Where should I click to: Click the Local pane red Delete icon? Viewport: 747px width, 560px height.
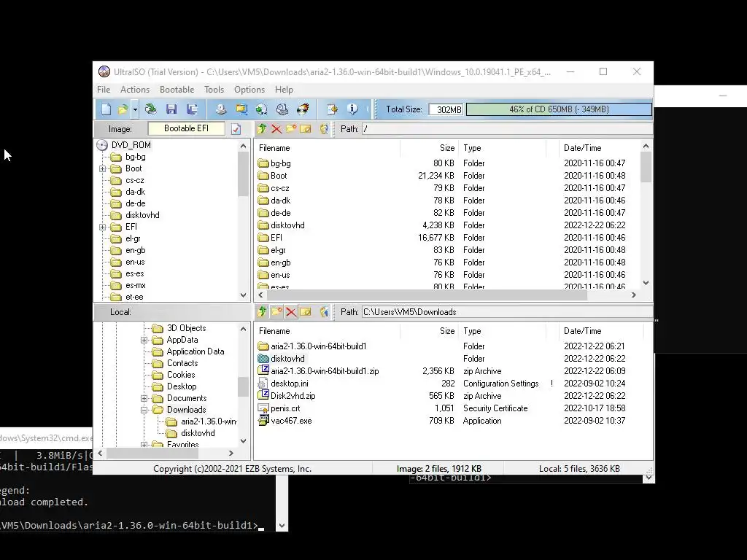291,312
